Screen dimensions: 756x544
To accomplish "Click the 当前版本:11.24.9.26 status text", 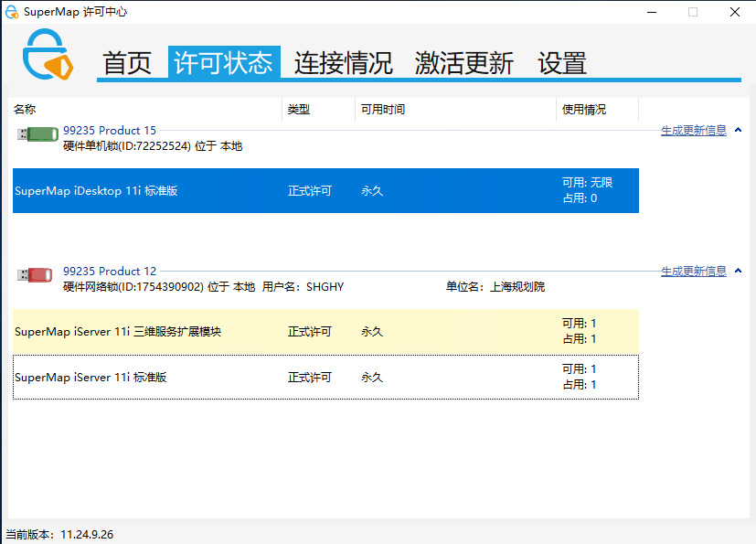I will [x=59, y=534].
